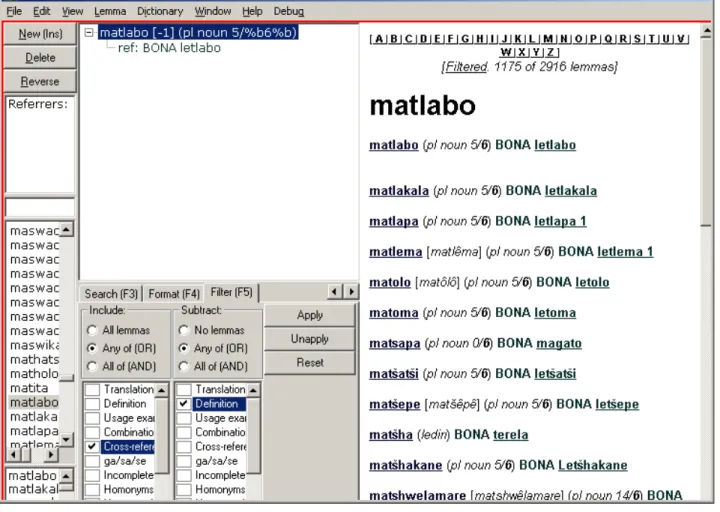
Task: Check Incomplete in the Include list
Action: 92,475
